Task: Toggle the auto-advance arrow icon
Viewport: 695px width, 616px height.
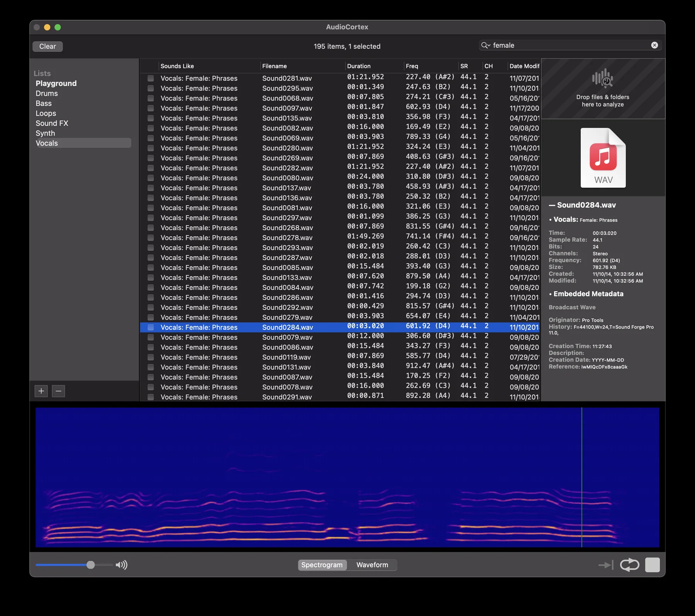Action: pos(606,565)
